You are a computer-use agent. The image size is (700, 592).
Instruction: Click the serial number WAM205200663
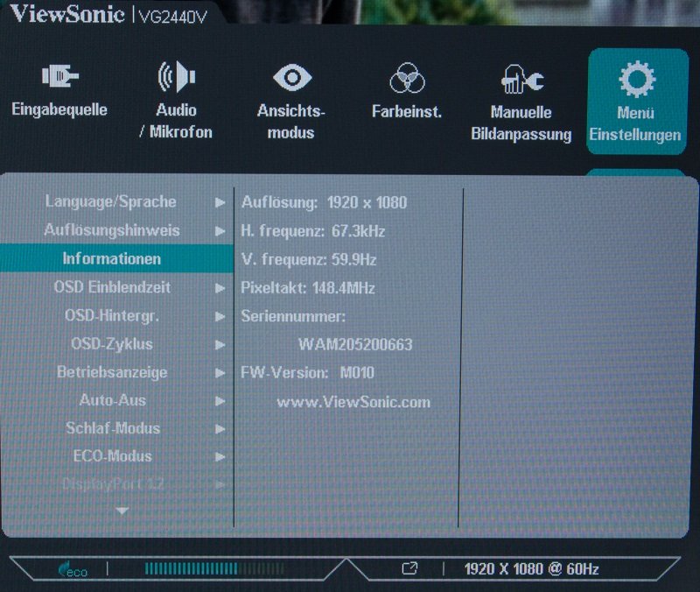tap(355, 344)
